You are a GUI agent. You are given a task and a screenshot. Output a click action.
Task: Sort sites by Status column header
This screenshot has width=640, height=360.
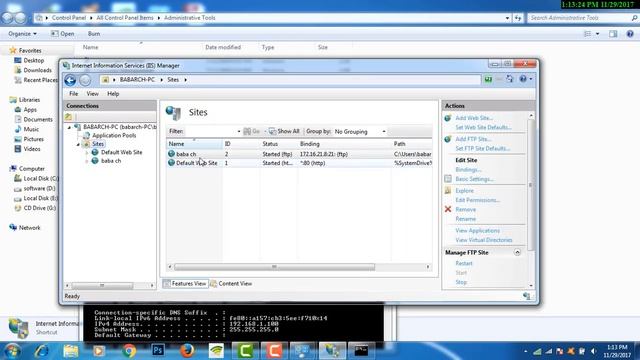coord(279,144)
